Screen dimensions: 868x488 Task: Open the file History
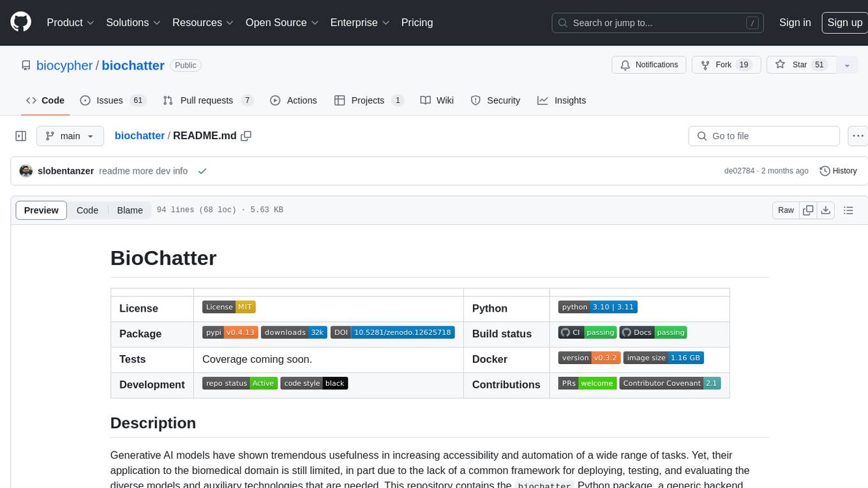coord(838,171)
